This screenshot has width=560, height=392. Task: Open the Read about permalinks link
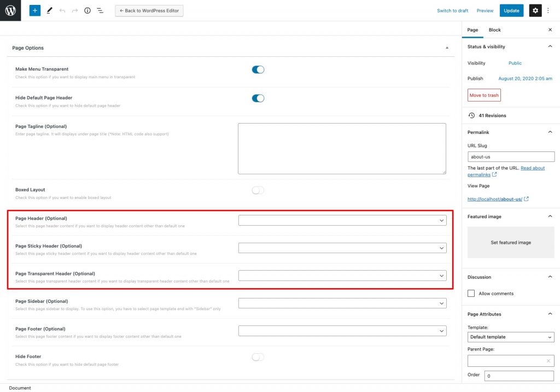(533, 168)
